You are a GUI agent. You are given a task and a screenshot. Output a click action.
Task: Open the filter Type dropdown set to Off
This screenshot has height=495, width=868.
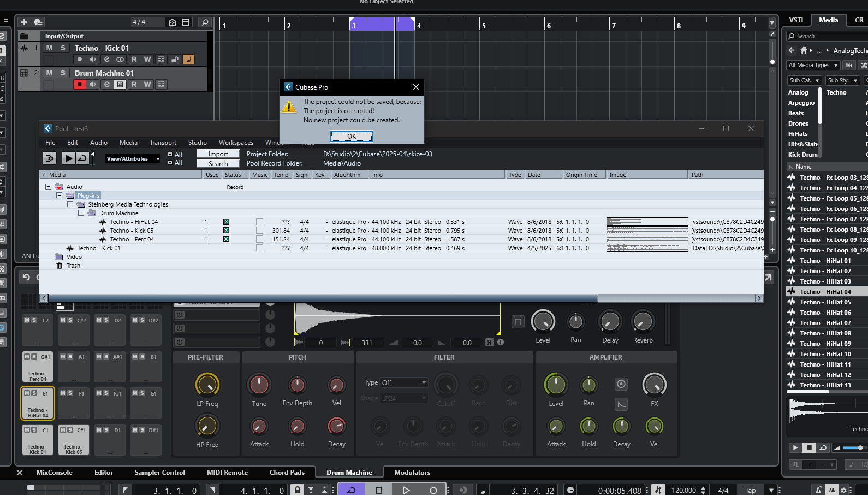(x=403, y=383)
